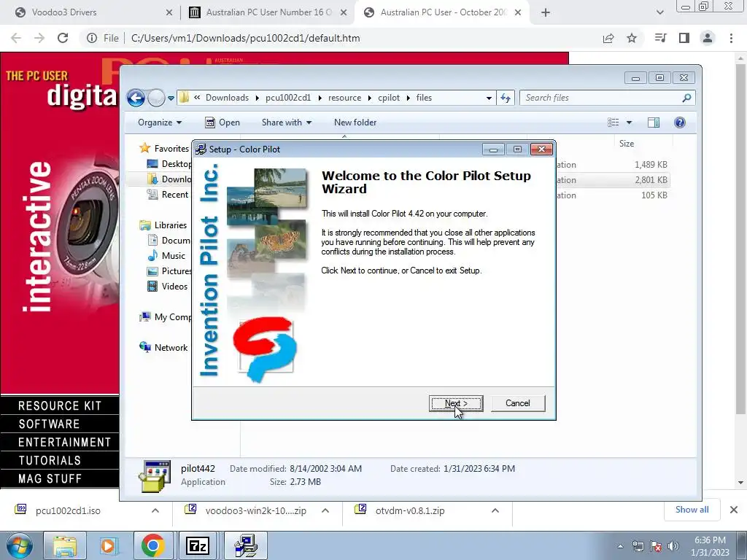Show hidden system tray icons
Viewport: 747px width, 560px height.
pos(620,546)
